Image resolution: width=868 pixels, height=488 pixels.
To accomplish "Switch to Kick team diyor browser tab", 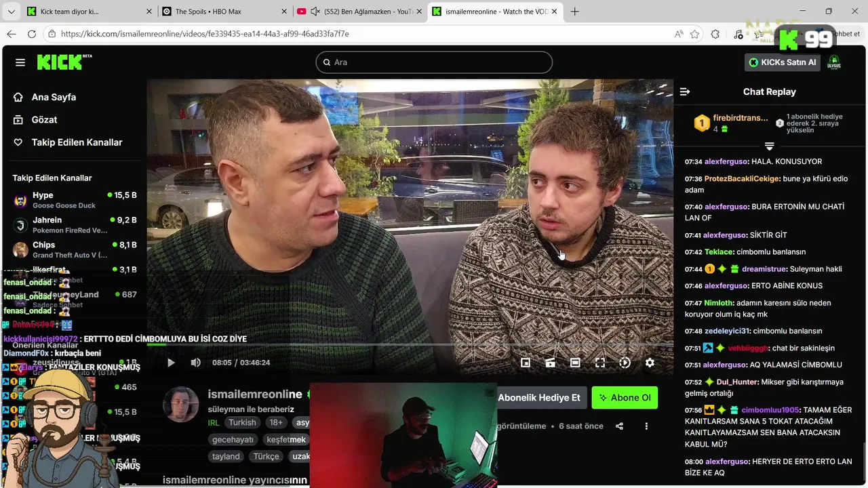I will coord(88,12).
